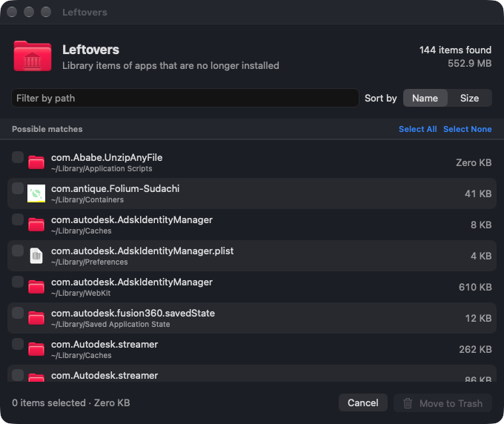Click the trash icon on Move to Trash

click(x=408, y=403)
